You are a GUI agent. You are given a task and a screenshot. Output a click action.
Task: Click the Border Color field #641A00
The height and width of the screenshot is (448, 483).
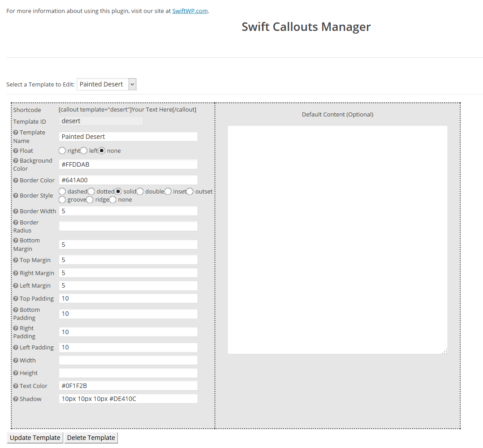click(x=128, y=180)
